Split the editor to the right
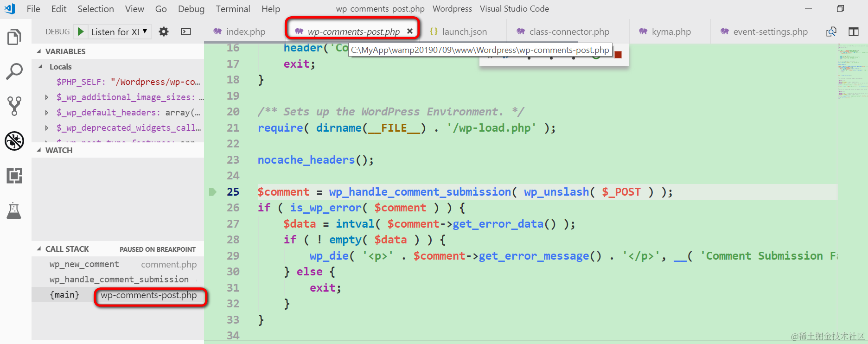Viewport: 868px width, 344px height. tap(854, 32)
